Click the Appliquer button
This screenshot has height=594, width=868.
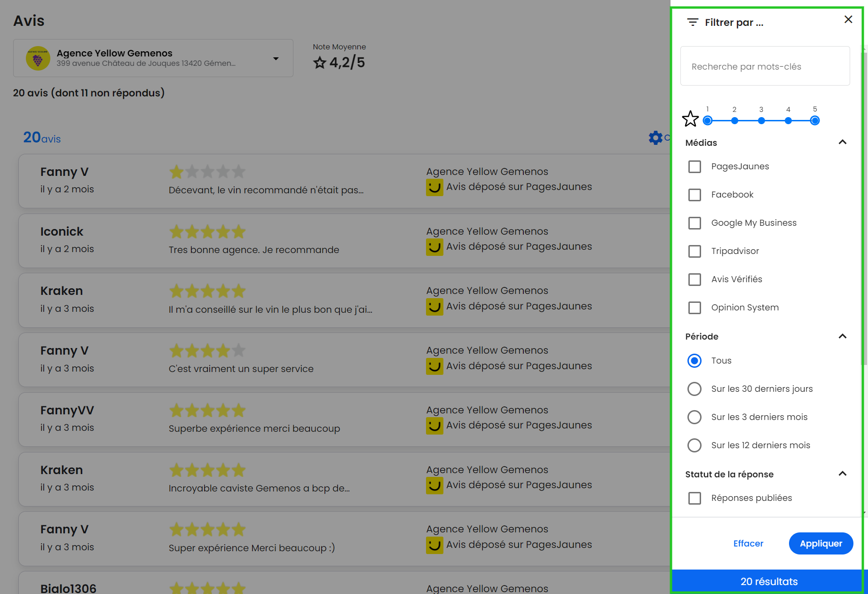click(821, 543)
